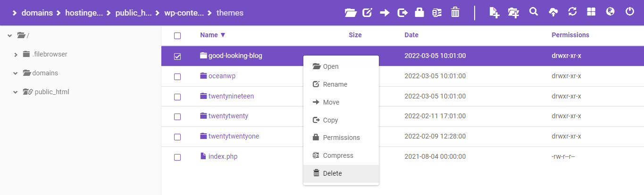Choose Rename in the context menu

point(341,84)
